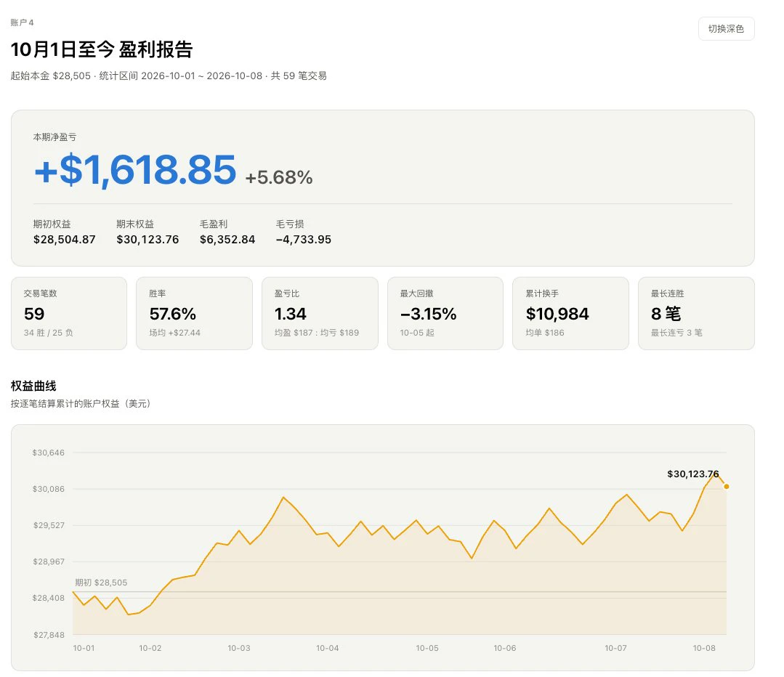Image resolution: width=784 pixels, height=677 pixels.
Task: Click the 均单 $186 subtext
Action: pos(545,333)
